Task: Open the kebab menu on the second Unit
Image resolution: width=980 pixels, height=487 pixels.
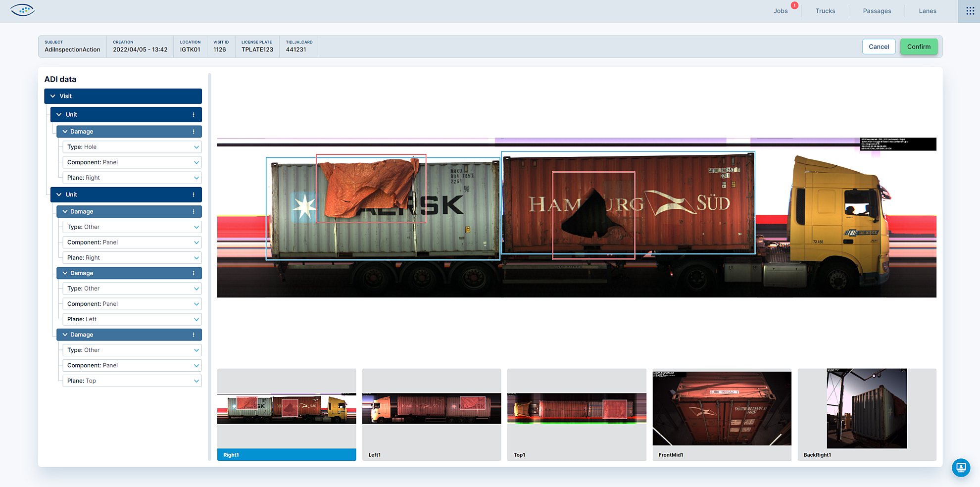Action: click(194, 195)
